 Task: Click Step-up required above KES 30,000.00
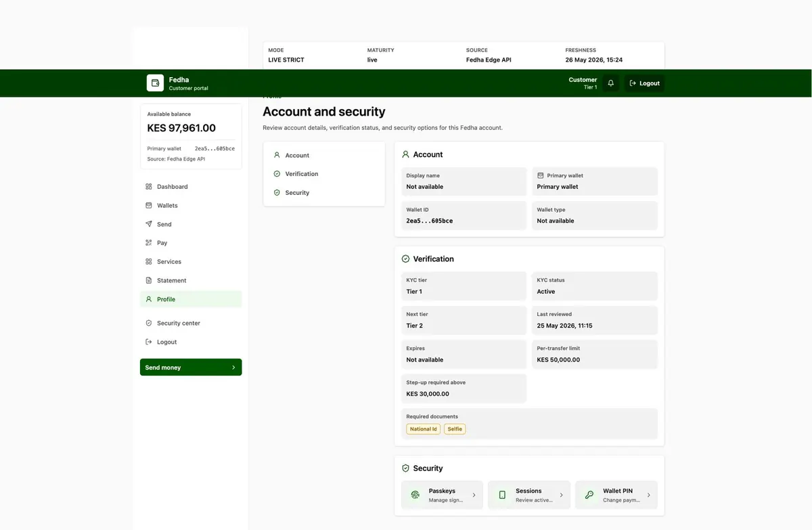428,394
